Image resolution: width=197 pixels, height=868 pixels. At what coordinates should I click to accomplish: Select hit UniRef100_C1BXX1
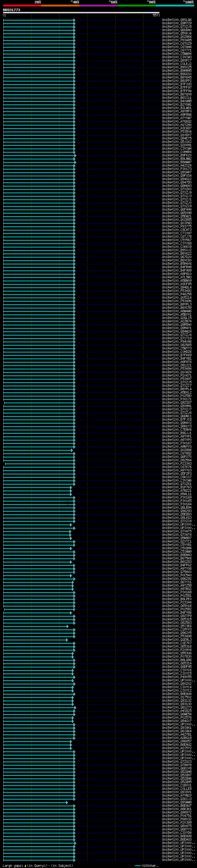[177, 785]
